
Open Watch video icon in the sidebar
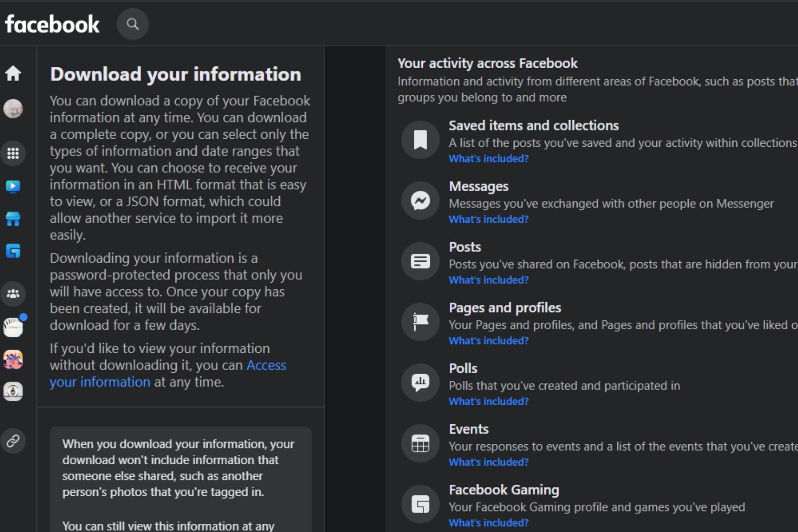pyautogui.click(x=13, y=186)
